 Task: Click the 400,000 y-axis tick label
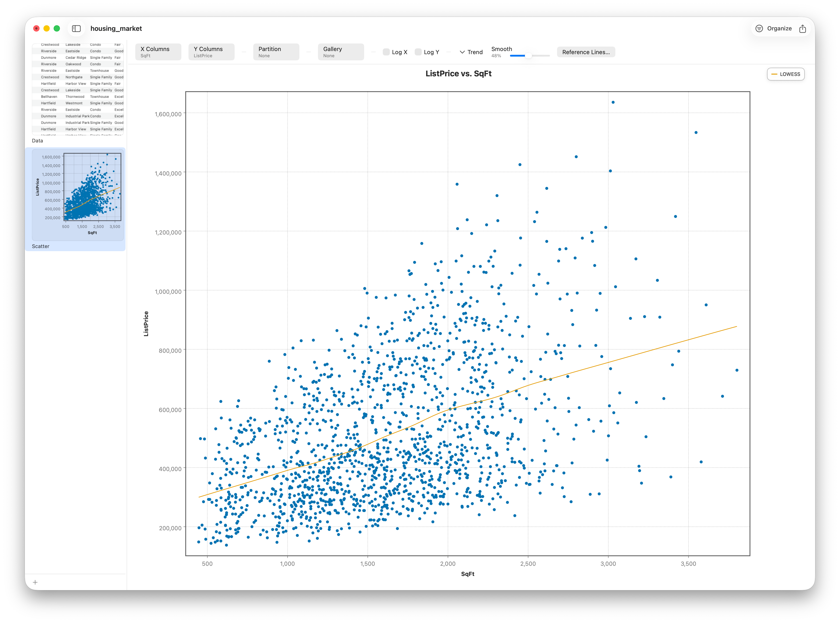170,469
